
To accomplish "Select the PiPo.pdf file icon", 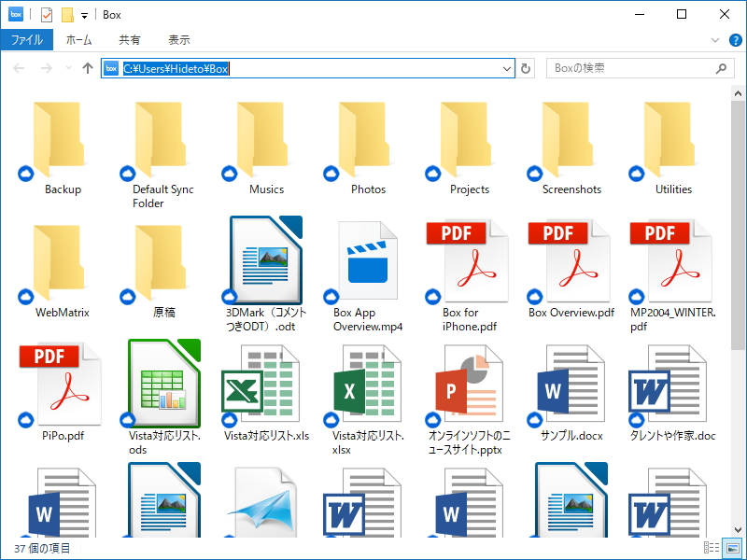I will click(60, 384).
